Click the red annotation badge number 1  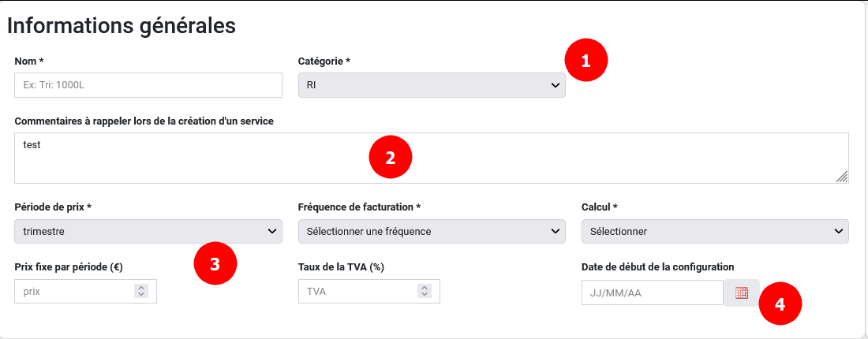coord(586,61)
